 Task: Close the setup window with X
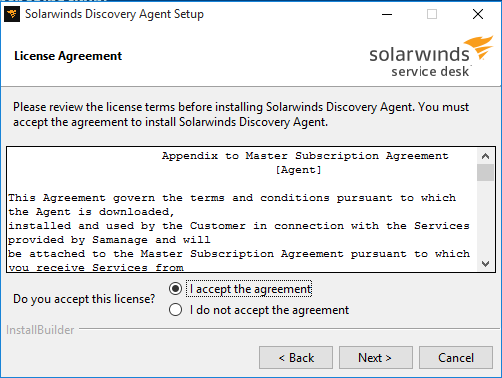[x=478, y=14]
